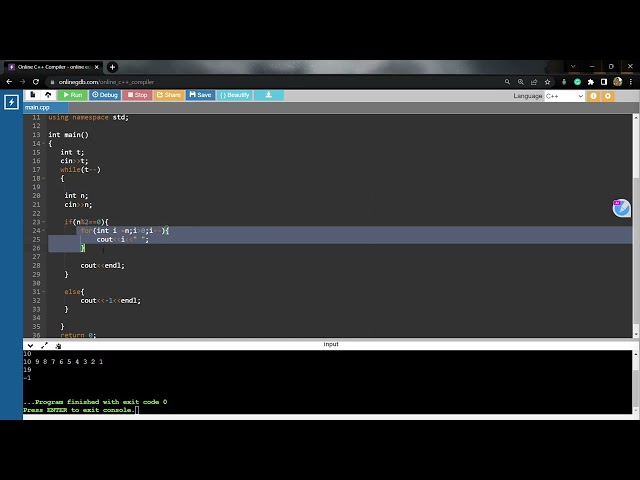The width and height of the screenshot is (640, 480).
Task: Bookmark this page with star icon
Action: (x=547, y=82)
